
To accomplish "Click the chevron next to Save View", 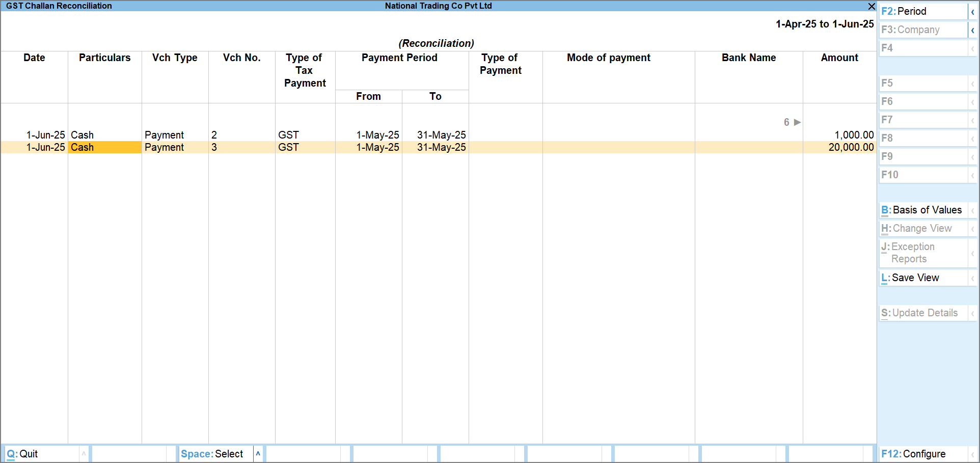I will pyautogui.click(x=972, y=278).
